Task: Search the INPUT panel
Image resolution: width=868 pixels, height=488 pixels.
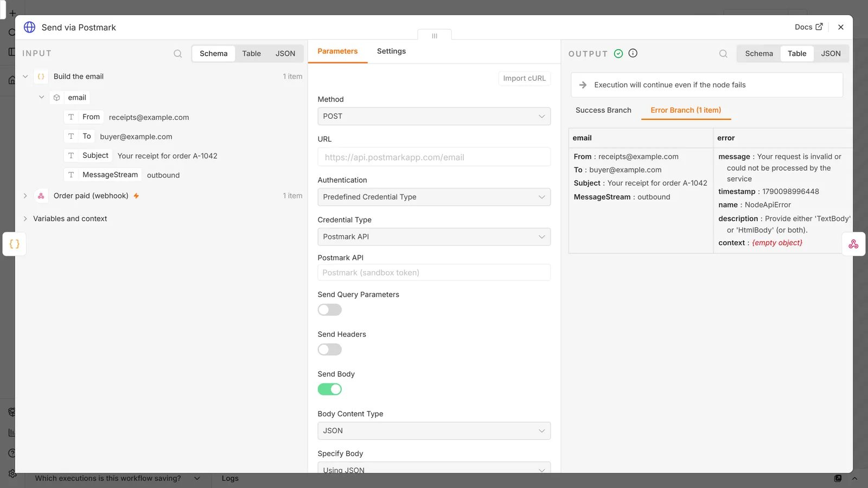Action: pos(177,54)
